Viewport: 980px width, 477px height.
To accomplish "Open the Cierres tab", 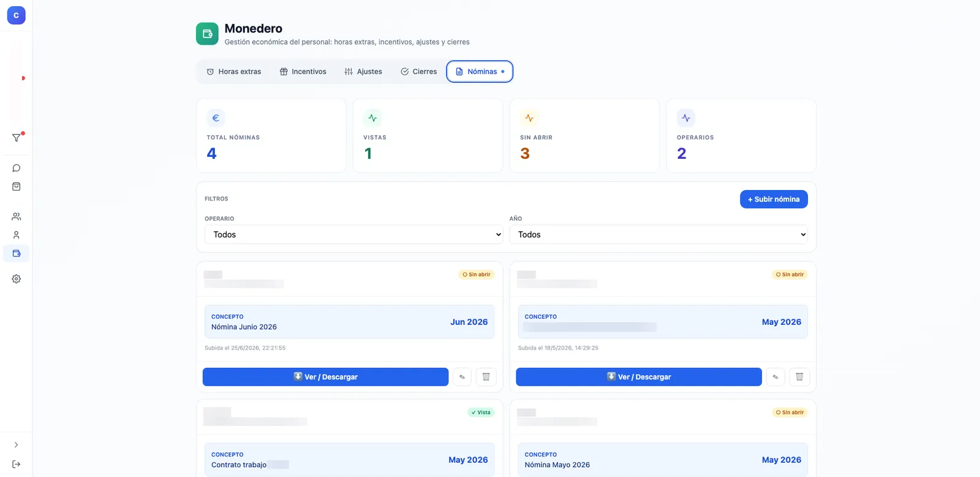I will tap(419, 72).
